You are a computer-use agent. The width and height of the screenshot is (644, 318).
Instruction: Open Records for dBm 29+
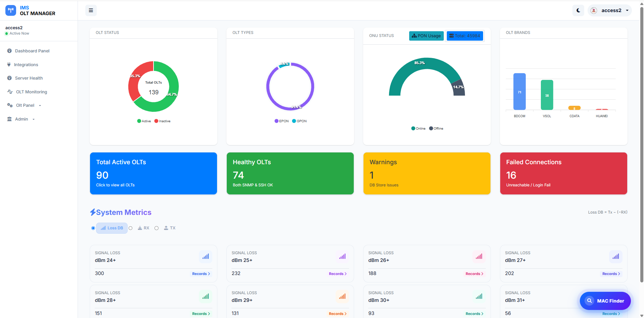coord(338,314)
